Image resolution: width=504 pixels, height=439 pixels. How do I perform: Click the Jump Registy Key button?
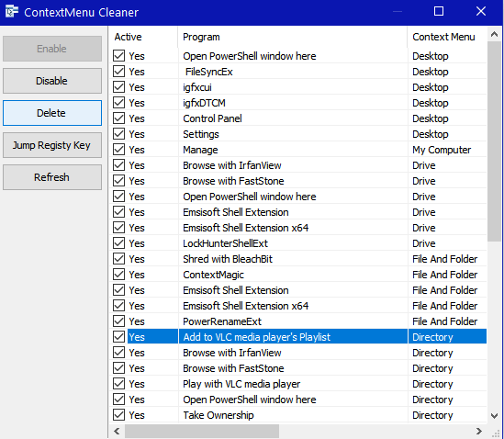pyautogui.click(x=52, y=145)
